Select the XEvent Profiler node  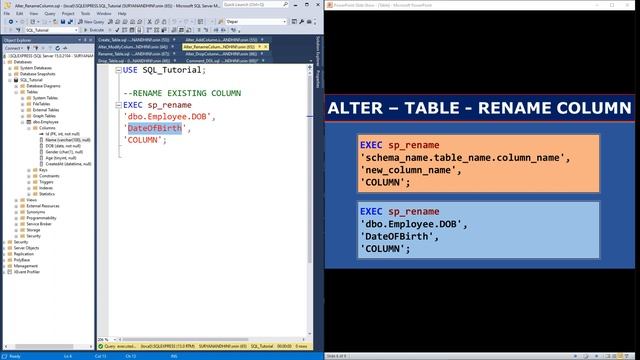[27, 272]
